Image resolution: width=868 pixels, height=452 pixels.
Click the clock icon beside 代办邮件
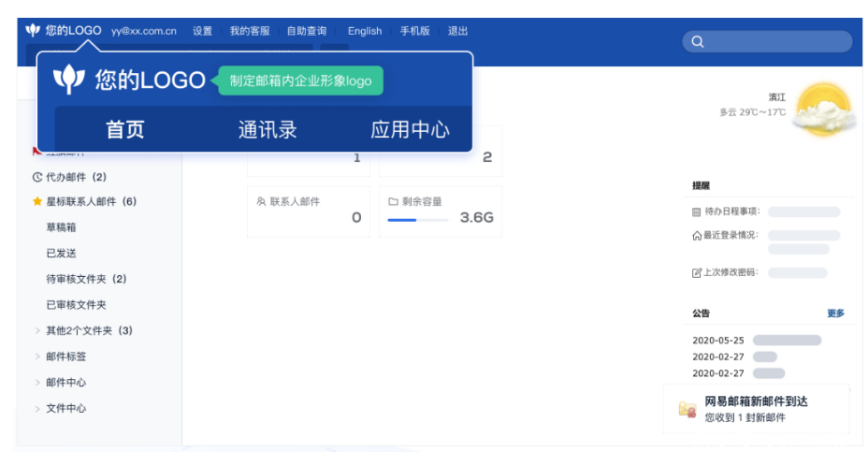(x=37, y=177)
